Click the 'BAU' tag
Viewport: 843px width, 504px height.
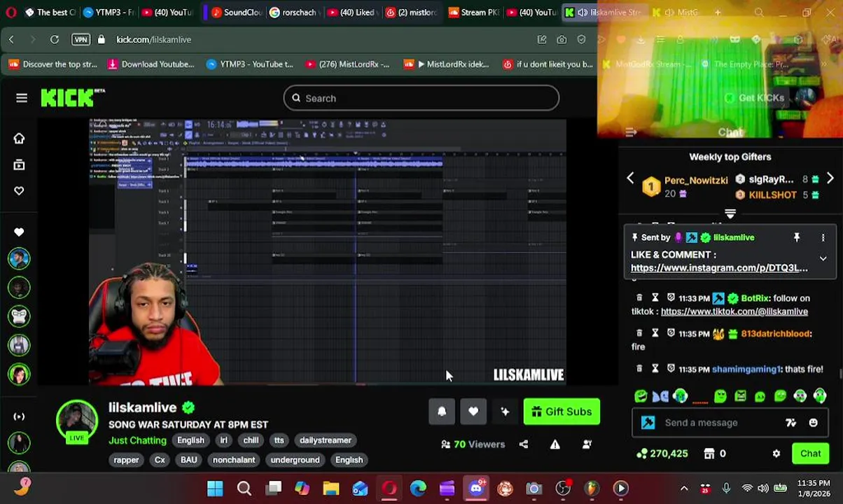click(x=188, y=460)
